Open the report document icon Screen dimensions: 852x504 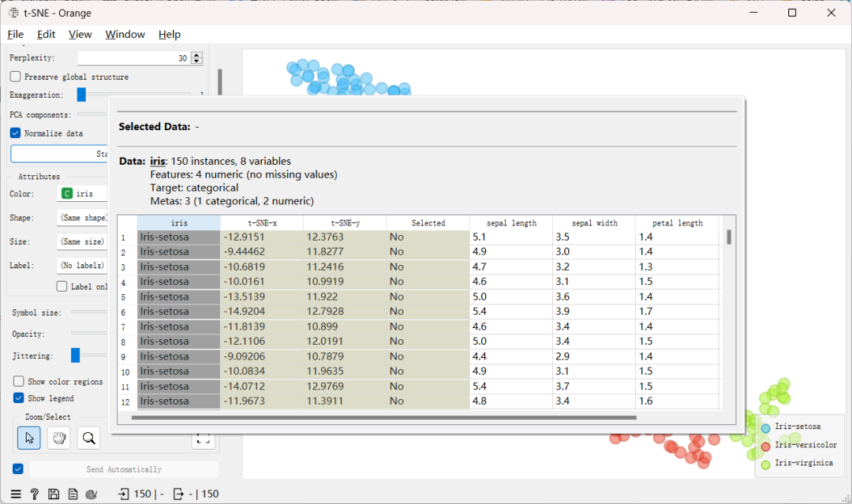click(73, 494)
